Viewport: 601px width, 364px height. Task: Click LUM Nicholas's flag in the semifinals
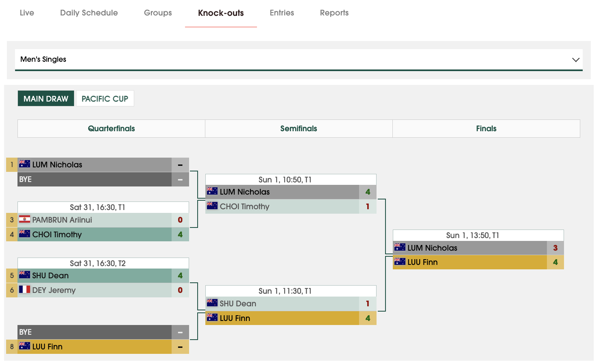(212, 191)
